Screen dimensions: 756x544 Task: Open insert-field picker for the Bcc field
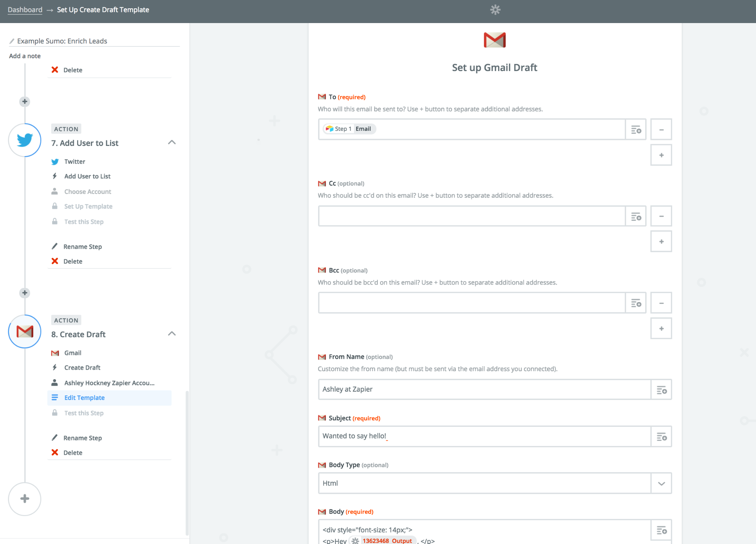636,303
